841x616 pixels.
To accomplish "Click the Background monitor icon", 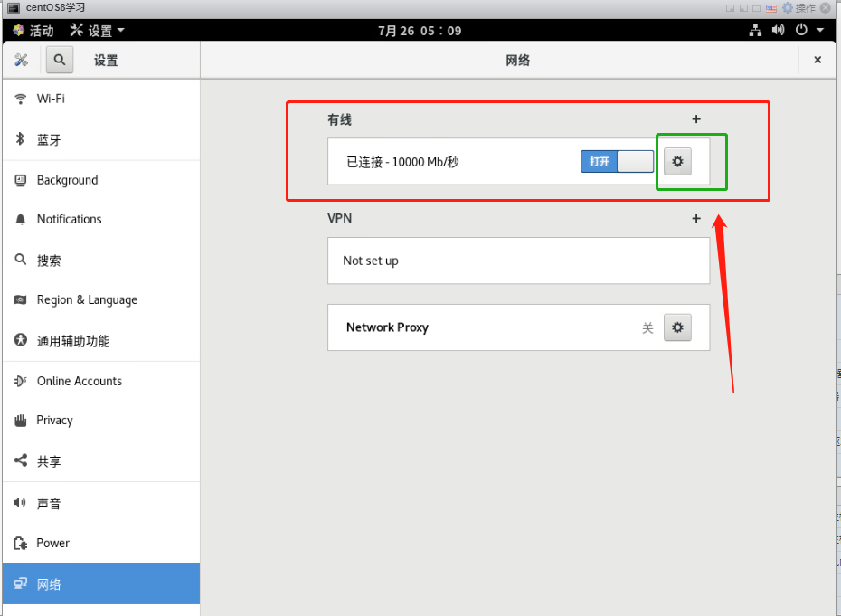I will click(21, 180).
